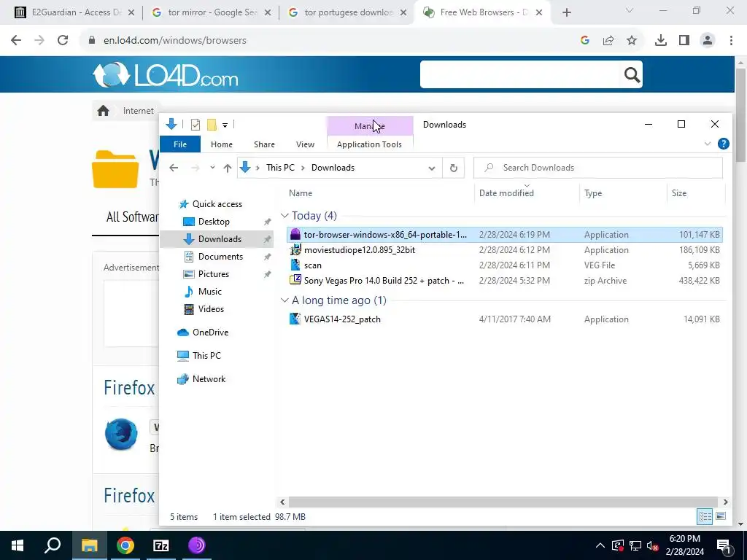Open Quick access in navigation pane
This screenshot has width=747, height=560.
coord(217,204)
